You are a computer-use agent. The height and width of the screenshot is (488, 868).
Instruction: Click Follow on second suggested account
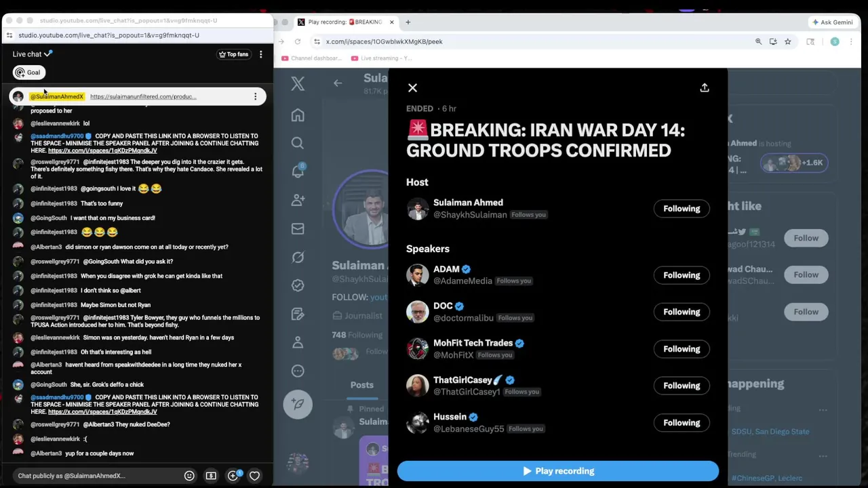(806, 274)
